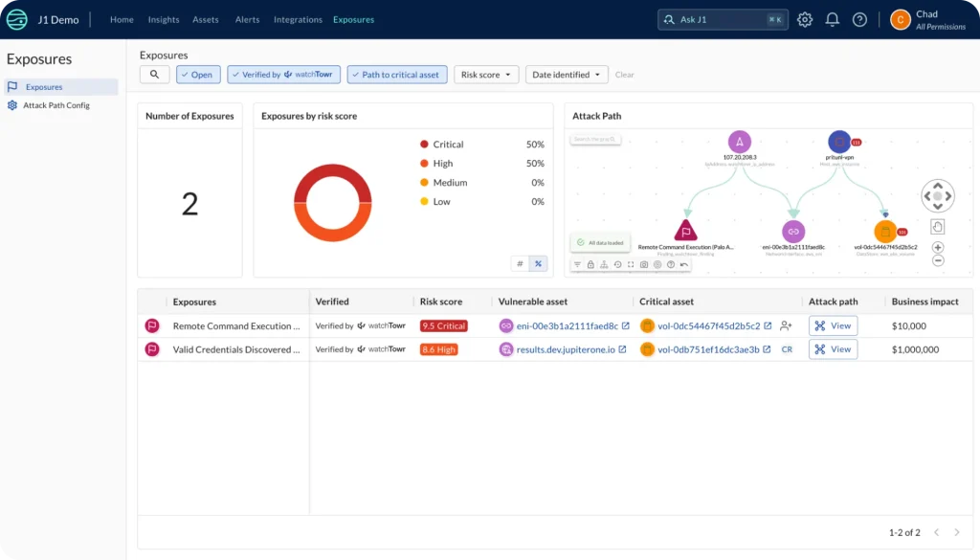Toggle the Open filter chip

(198, 75)
